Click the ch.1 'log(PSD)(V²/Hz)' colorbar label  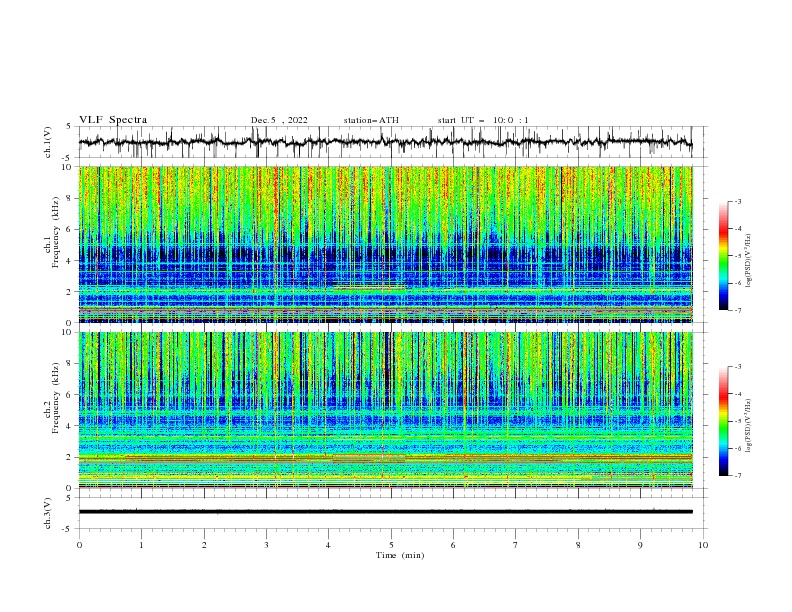pos(748,261)
